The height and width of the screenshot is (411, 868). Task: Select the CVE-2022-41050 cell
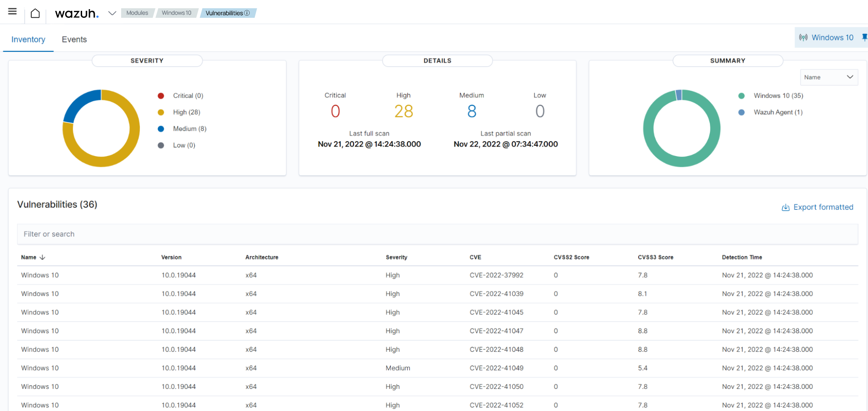click(x=496, y=387)
